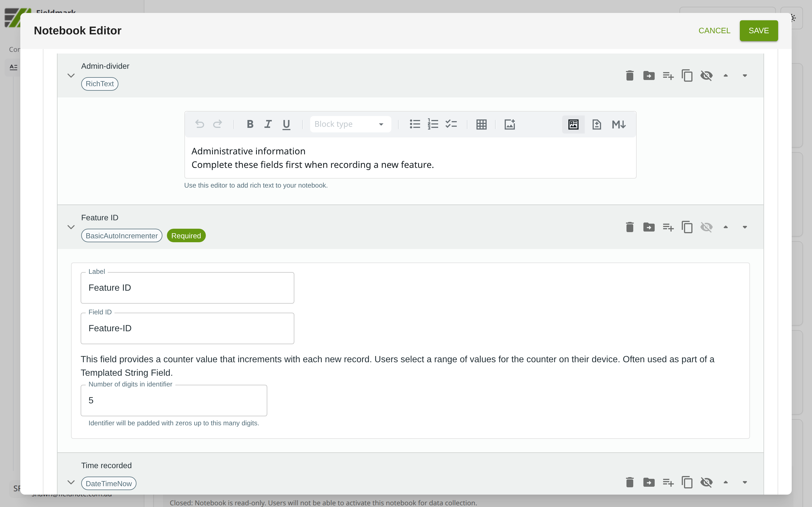The width and height of the screenshot is (812, 507).
Task: Create a bulleted list in editor
Action: tap(415, 124)
